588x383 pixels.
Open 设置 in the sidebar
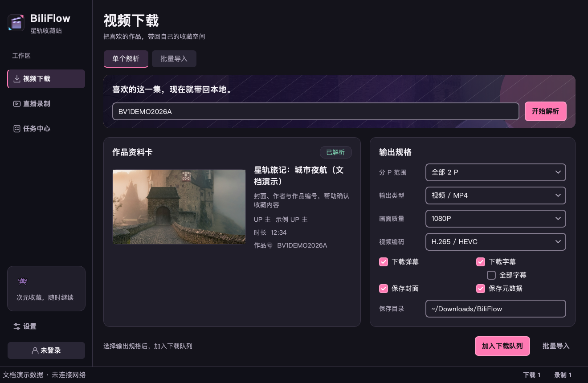pos(46,326)
